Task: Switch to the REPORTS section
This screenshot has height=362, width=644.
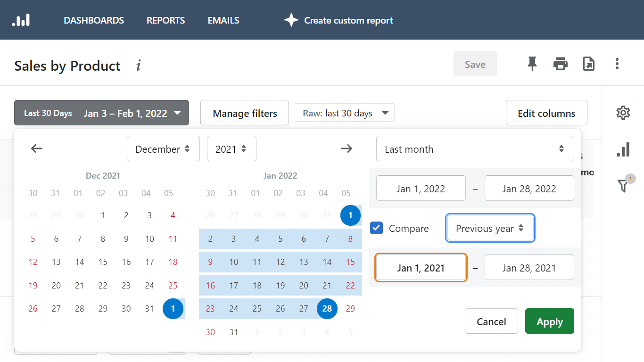Action: [165, 20]
